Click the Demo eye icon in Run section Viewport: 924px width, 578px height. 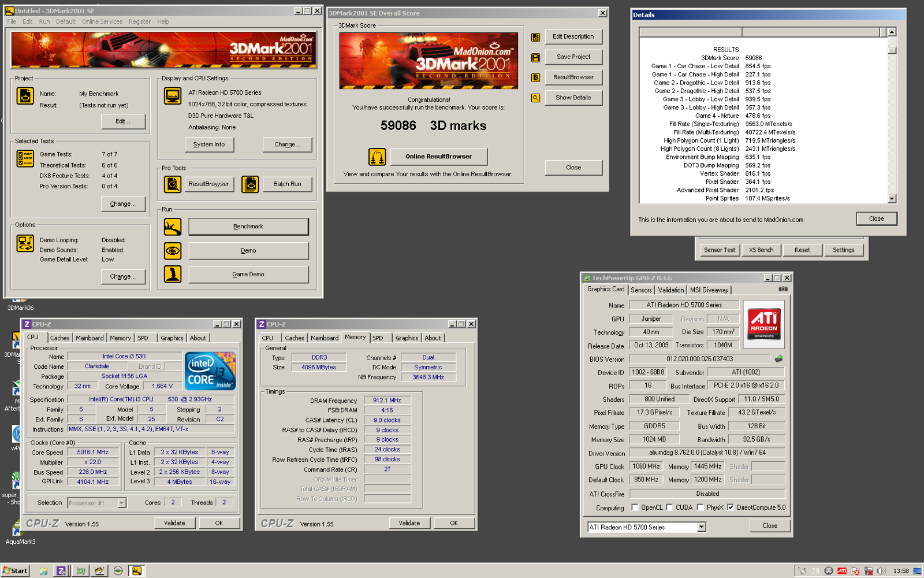173,251
